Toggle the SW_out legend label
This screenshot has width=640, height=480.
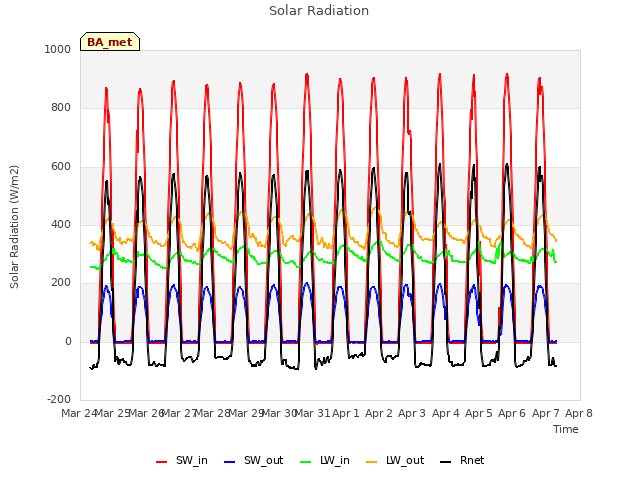[264, 460]
